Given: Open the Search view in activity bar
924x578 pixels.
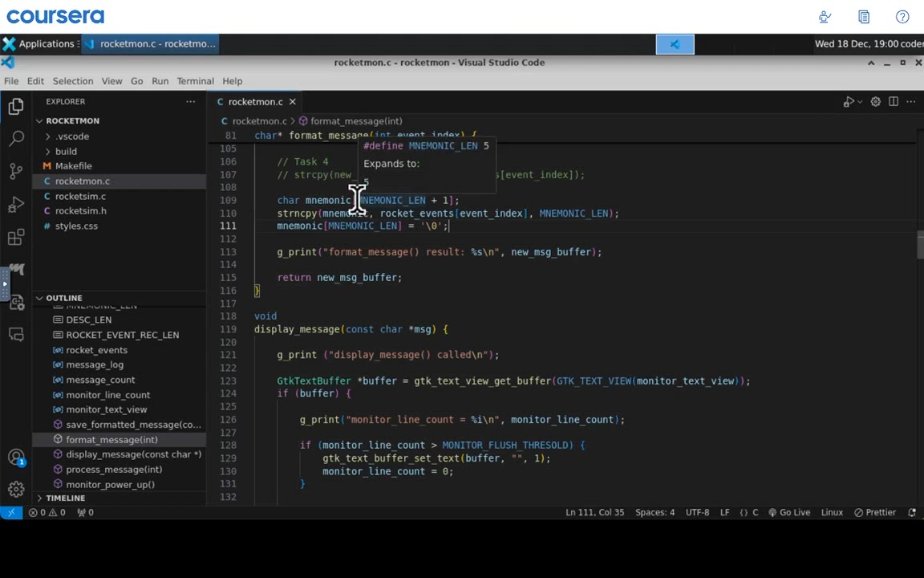Looking at the screenshot, I should click(16, 139).
